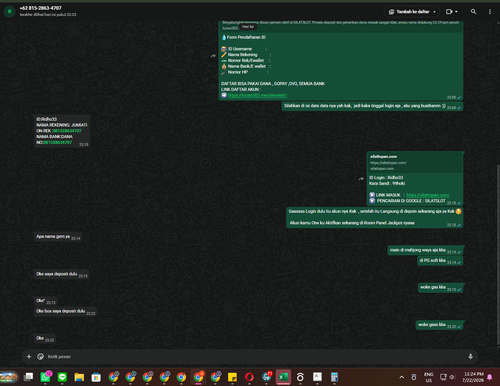Select message starting 'Gassssss Login dulu'
Viewport: 500px width, 386px height.
(x=375, y=217)
